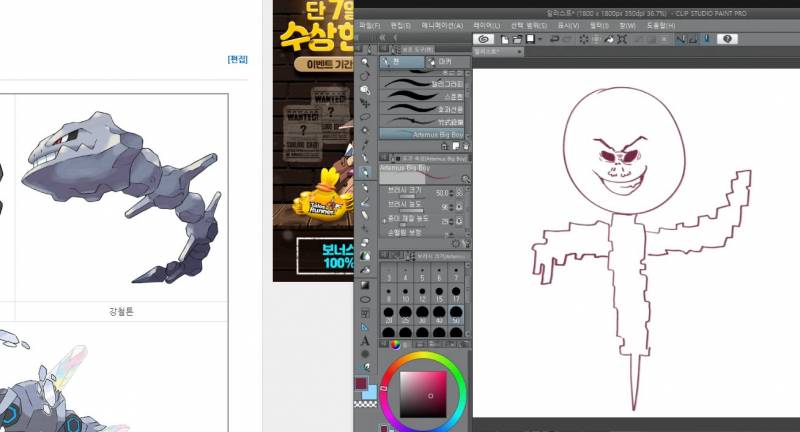The height and width of the screenshot is (432, 800).
Task: Switch to the 펜 sub tool tab
Action: click(402, 62)
